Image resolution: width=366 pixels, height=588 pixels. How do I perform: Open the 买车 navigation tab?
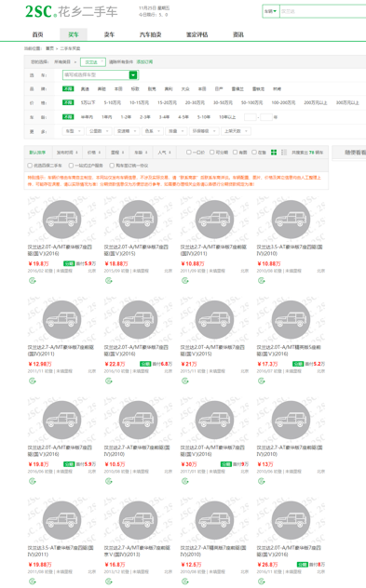(x=74, y=34)
